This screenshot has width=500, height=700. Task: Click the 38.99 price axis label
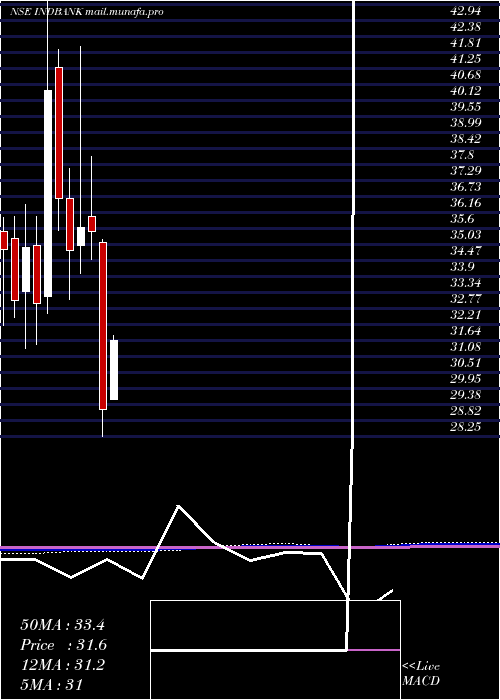tap(466, 123)
